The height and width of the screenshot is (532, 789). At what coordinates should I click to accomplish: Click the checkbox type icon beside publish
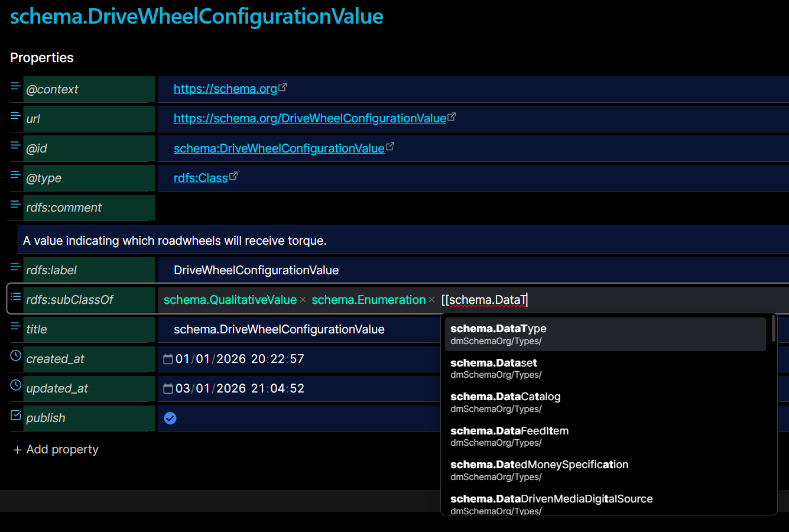pyautogui.click(x=16, y=415)
